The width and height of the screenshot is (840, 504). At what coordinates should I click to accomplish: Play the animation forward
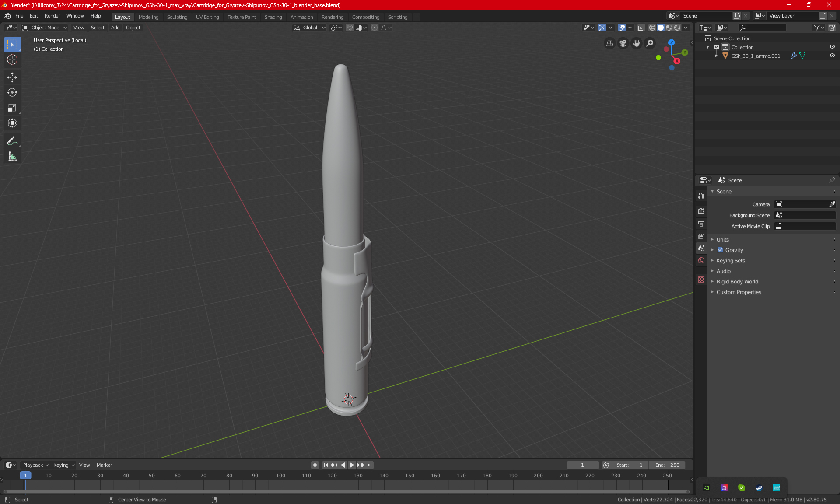coord(351,465)
